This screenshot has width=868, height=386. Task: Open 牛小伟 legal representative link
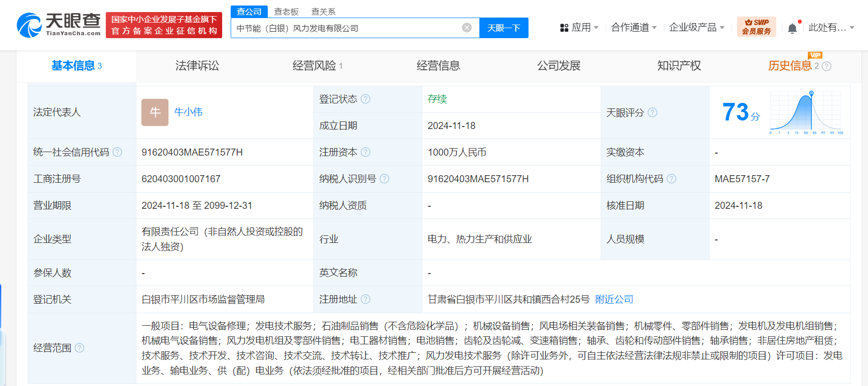(188, 112)
